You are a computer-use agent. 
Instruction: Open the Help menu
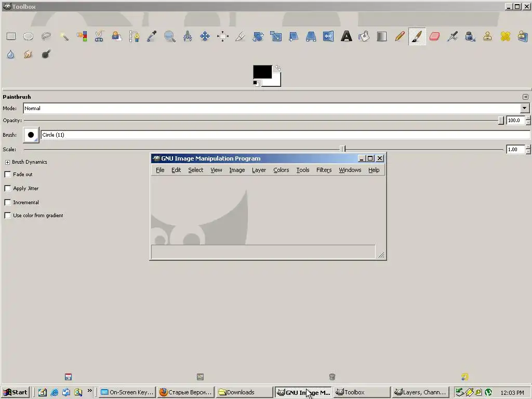[374, 170]
